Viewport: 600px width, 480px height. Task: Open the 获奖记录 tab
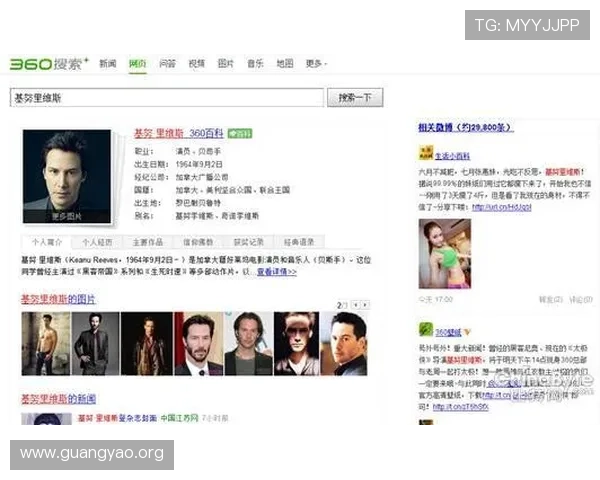(x=249, y=242)
